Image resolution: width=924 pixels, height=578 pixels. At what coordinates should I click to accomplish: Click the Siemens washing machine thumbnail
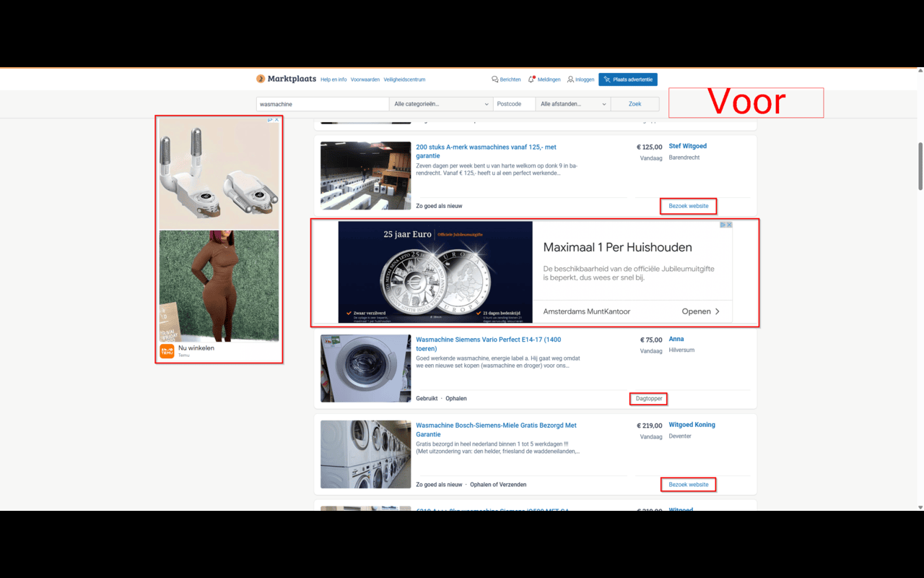point(365,368)
